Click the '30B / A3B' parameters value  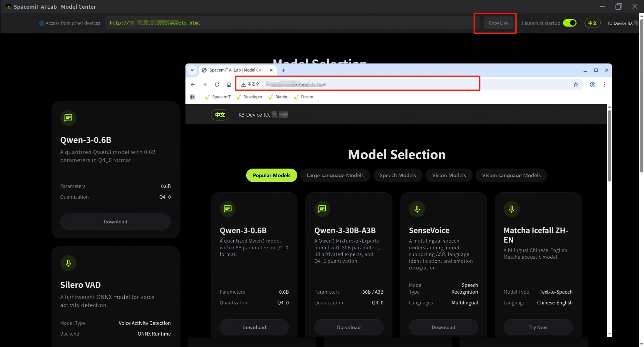click(373, 292)
